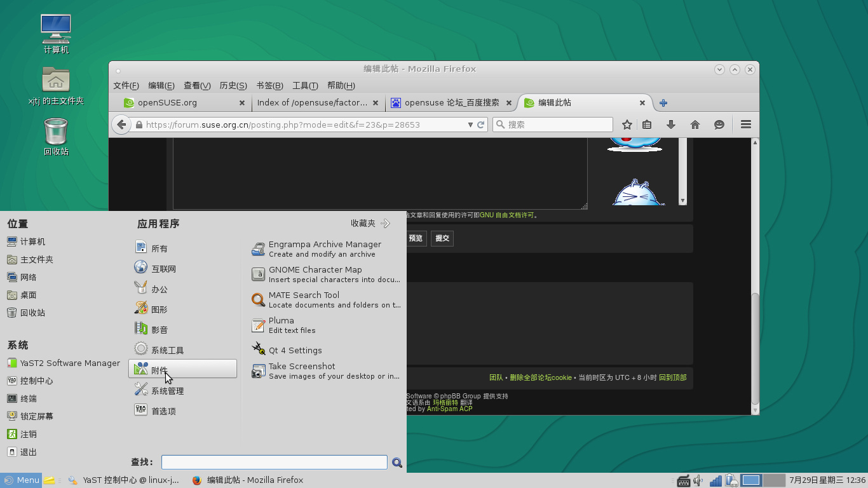The height and width of the screenshot is (488, 868).
Task: Open Firefox 编辑 menu
Action: pyautogui.click(x=161, y=85)
